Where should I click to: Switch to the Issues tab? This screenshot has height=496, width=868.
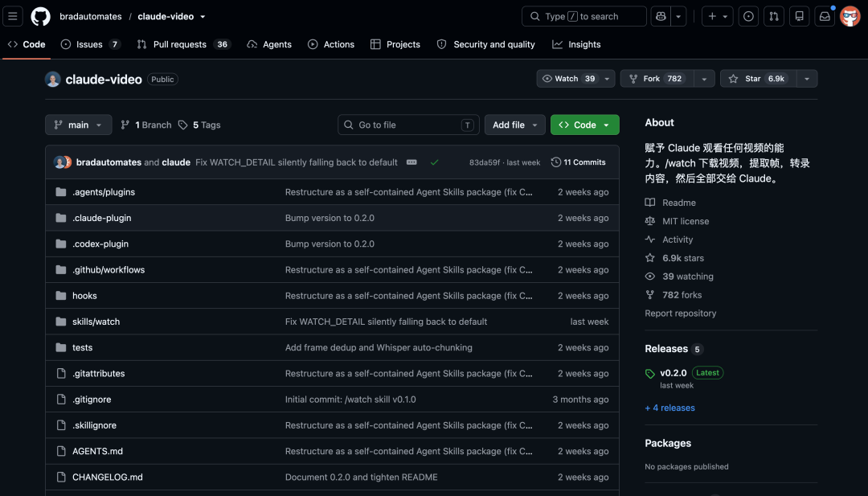[x=91, y=44]
